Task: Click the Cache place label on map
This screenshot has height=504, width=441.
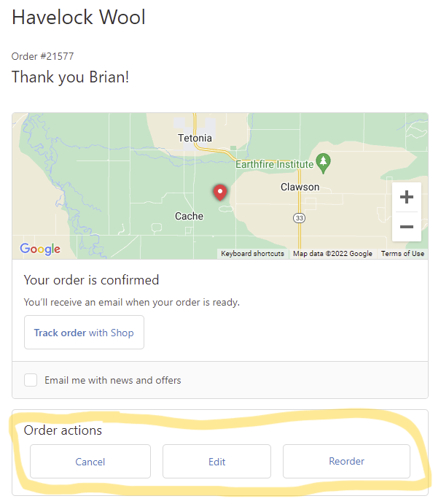Action: 189,216
